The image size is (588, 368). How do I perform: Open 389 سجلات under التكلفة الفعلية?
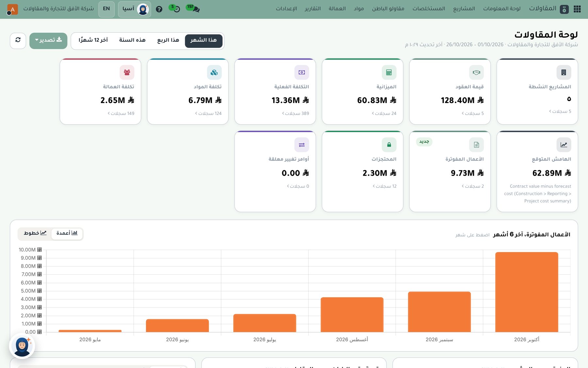295,114
